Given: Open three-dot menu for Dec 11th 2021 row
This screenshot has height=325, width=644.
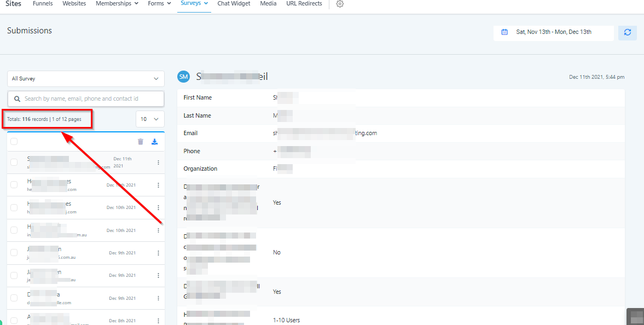Looking at the screenshot, I should point(158,162).
